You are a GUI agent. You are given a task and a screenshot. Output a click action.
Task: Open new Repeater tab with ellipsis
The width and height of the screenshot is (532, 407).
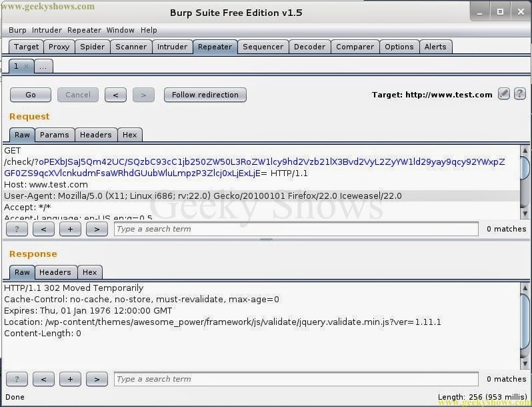click(x=43, y=67)
